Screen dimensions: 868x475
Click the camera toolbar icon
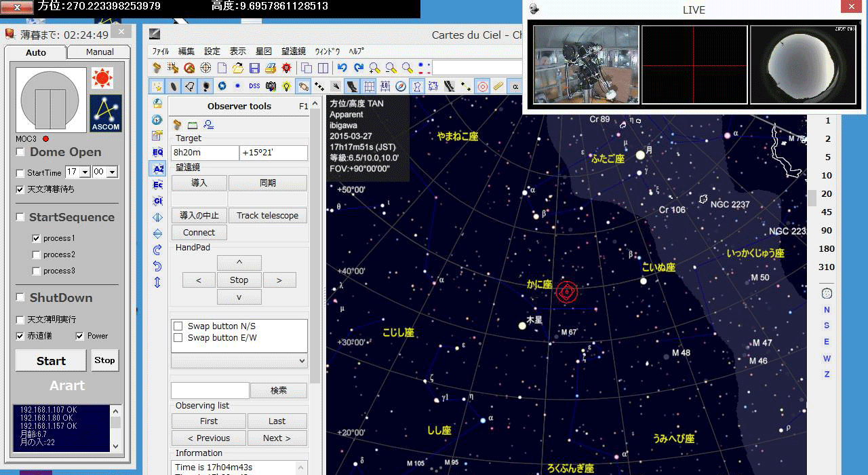click(271, 86)
